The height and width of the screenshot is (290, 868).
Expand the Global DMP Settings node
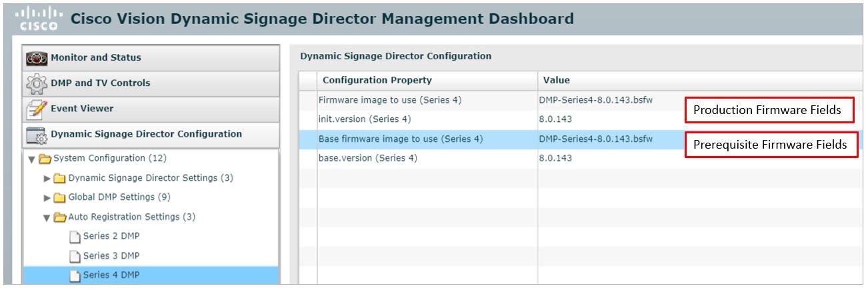click(47, 198)
